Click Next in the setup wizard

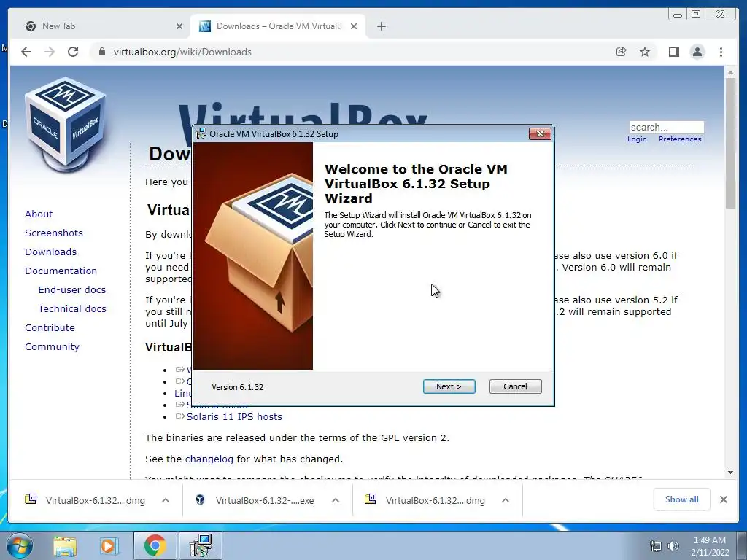(x=449, y=386)
